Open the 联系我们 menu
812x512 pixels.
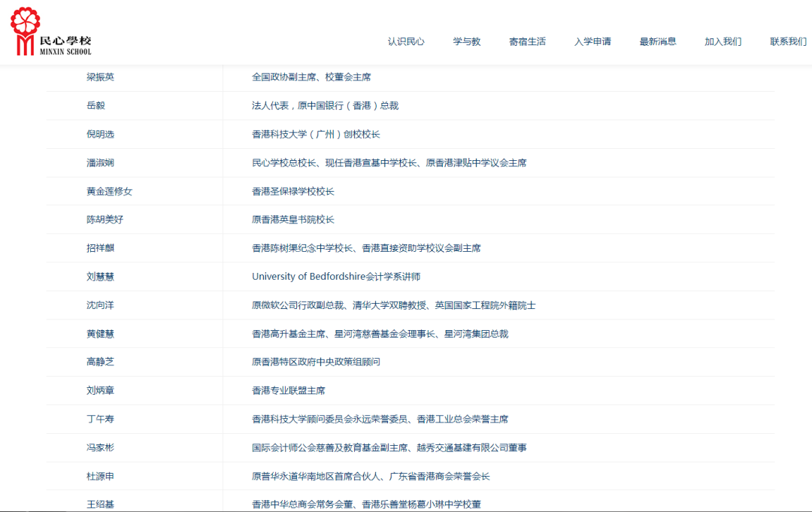click(788, 41)
